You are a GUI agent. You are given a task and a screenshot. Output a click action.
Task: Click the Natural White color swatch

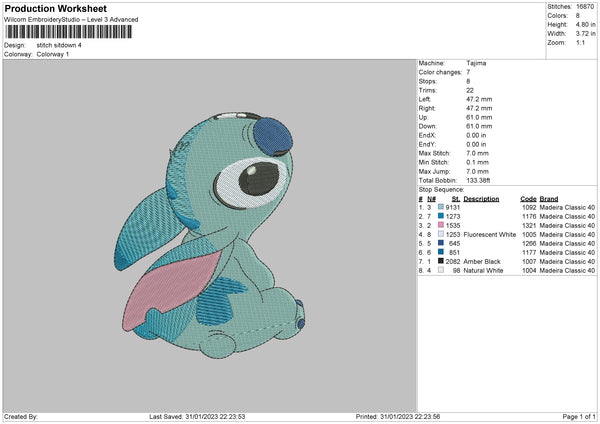pos(441,270)
